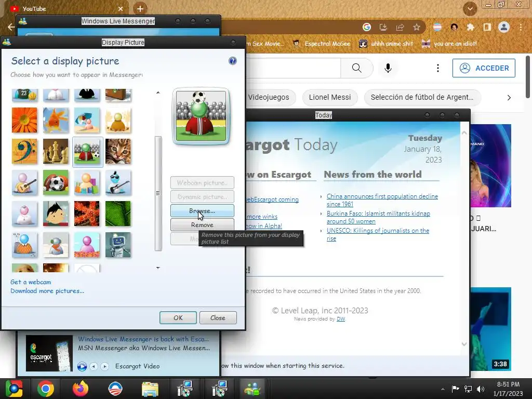532x399 pixels.
Task: Open the Display Picture help icon
Action: pos(232,61)
